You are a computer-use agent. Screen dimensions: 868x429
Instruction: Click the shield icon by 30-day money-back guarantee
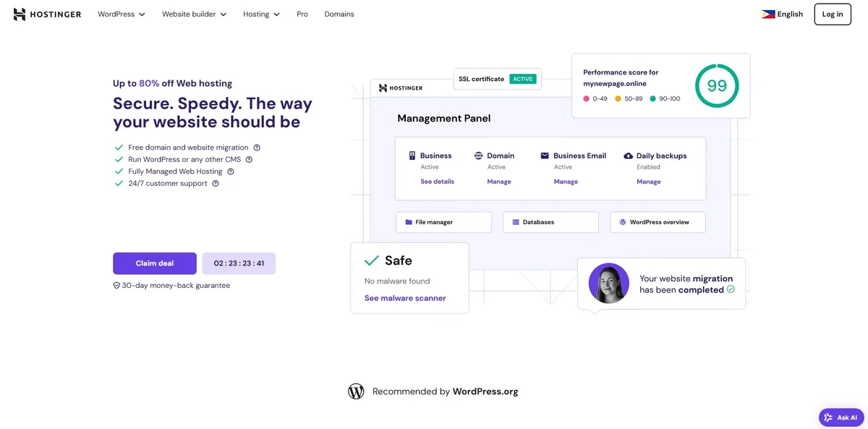(116, 286)
